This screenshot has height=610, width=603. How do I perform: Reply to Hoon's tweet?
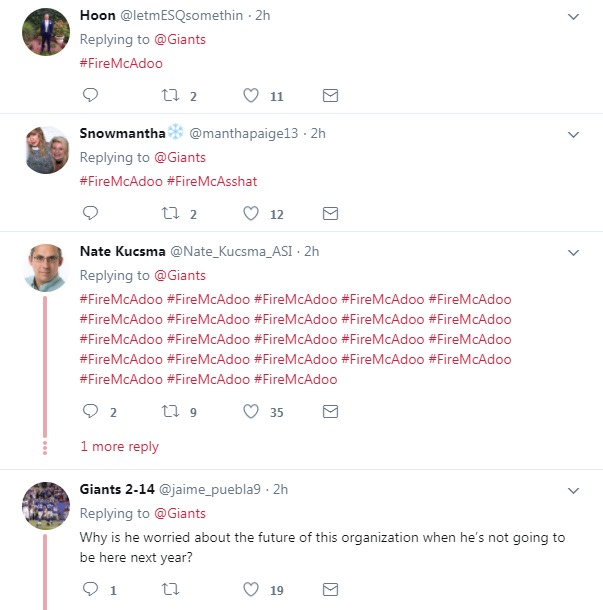tap(90, 96)
